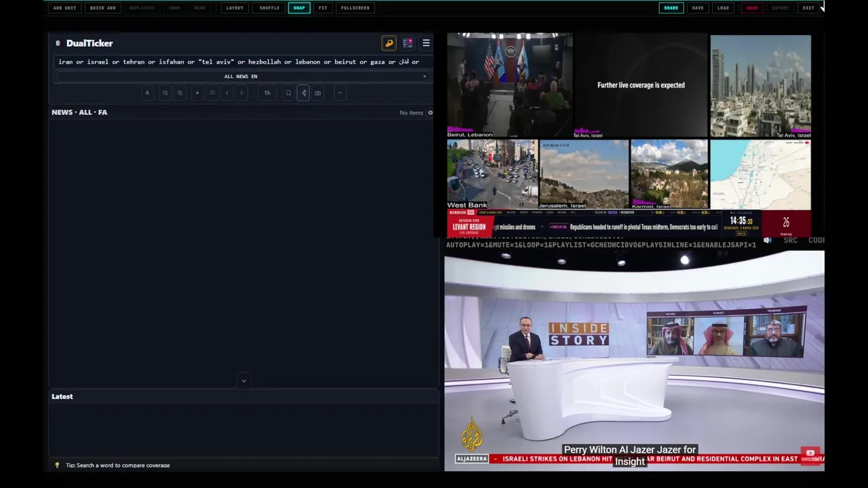Toggle the SNAP option
Viewport: 868px width, 488px height.
coord(299,8)
